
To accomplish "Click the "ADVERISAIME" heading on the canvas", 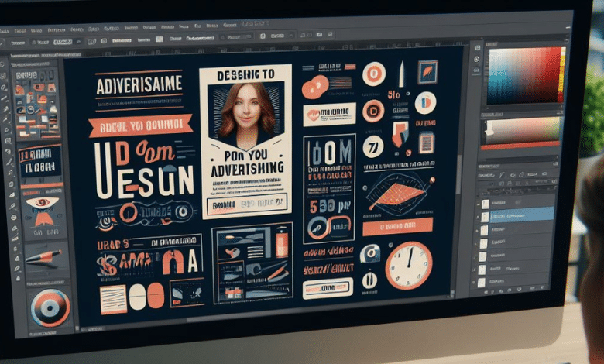I will (139, 85).
